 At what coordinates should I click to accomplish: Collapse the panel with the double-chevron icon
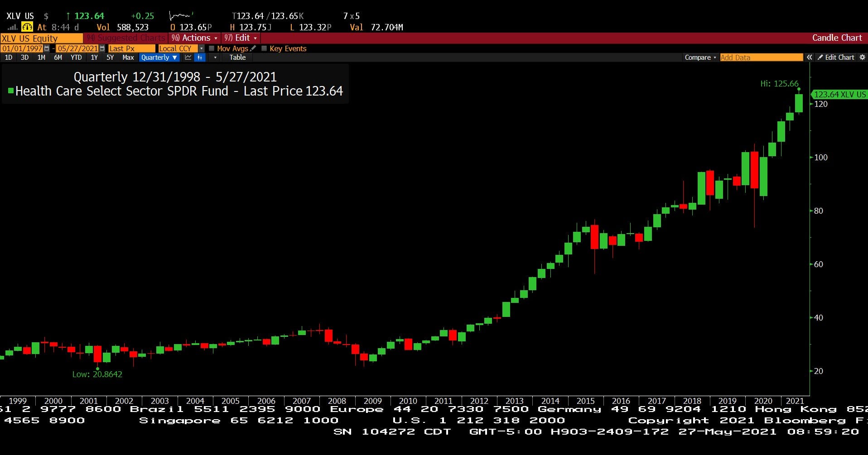(809, 57)
